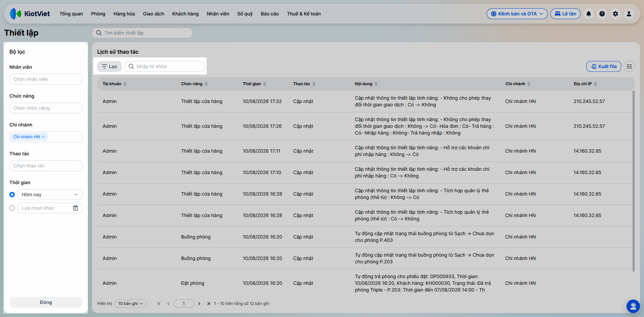The width and height of the screenshot is (644, 317).
Task: Select the 10/08/2026 17:32 log row
Action: click(x=365, y=101)
